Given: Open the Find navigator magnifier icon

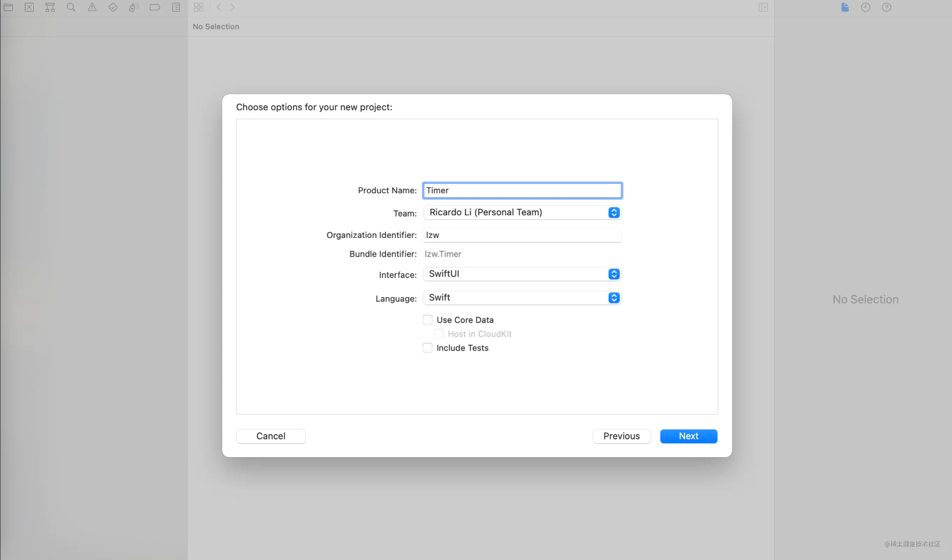Looking at the screenshot, I should [71, 8].
